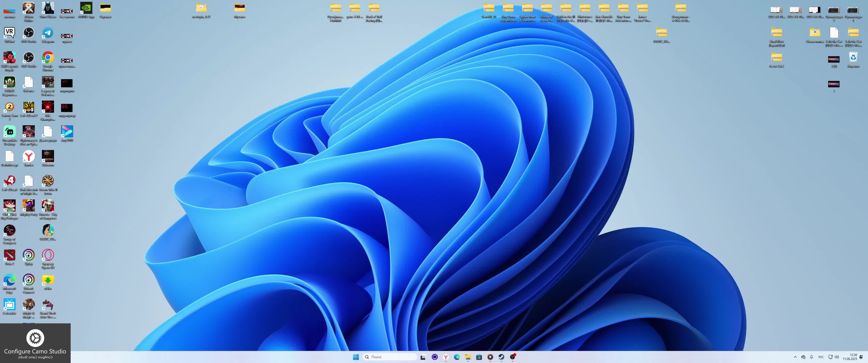The height and width of the screenshot is (363, 868).
Task: Open the Windows Start menu
Action: [x=356, y=357]
